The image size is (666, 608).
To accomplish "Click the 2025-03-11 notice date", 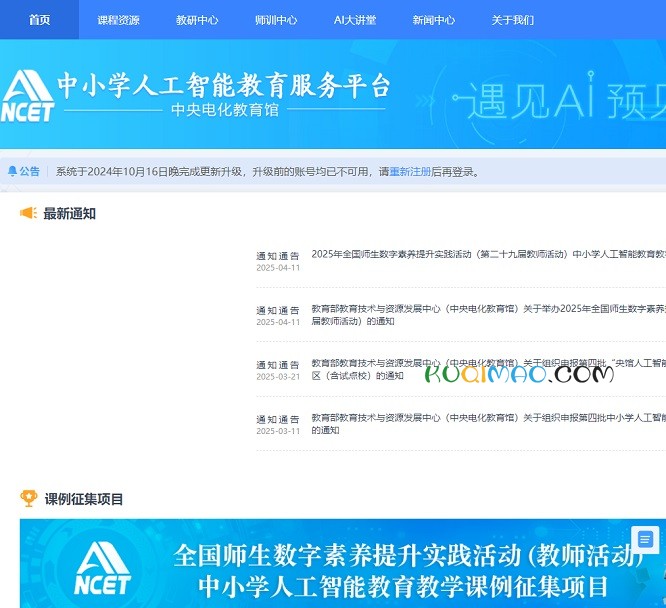I will (278, 431).
